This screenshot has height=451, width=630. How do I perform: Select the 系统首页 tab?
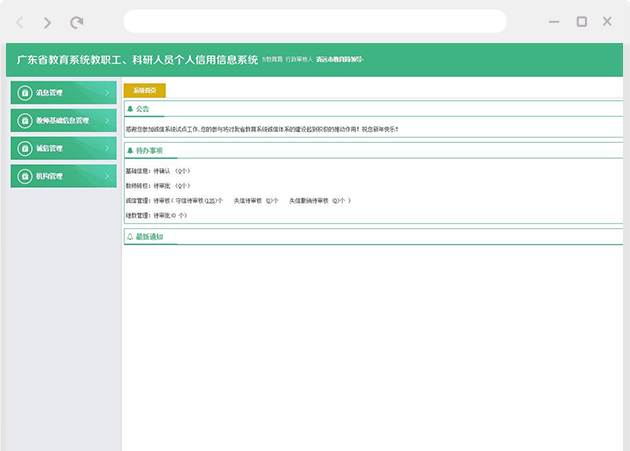tap(145, 90)
